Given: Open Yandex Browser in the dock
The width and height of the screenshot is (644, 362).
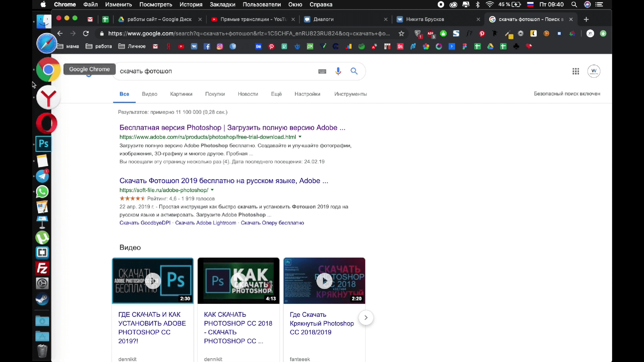Looking at the screenshot, I should click(x=48, y=97).
